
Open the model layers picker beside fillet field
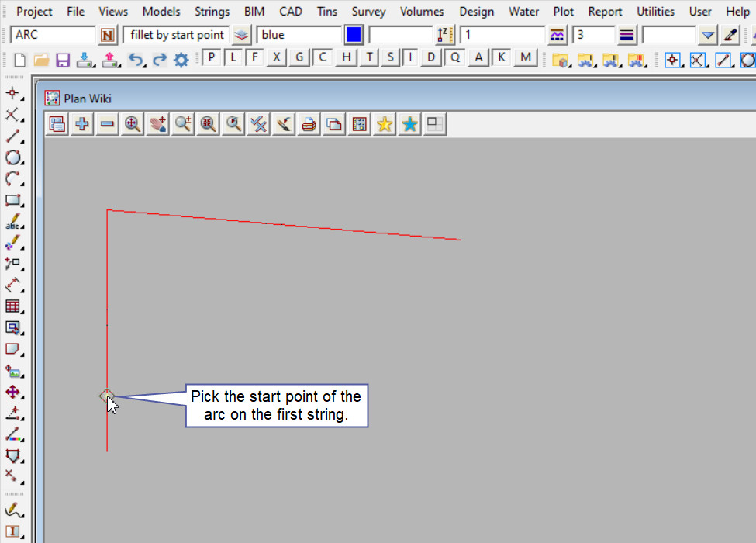242,35
